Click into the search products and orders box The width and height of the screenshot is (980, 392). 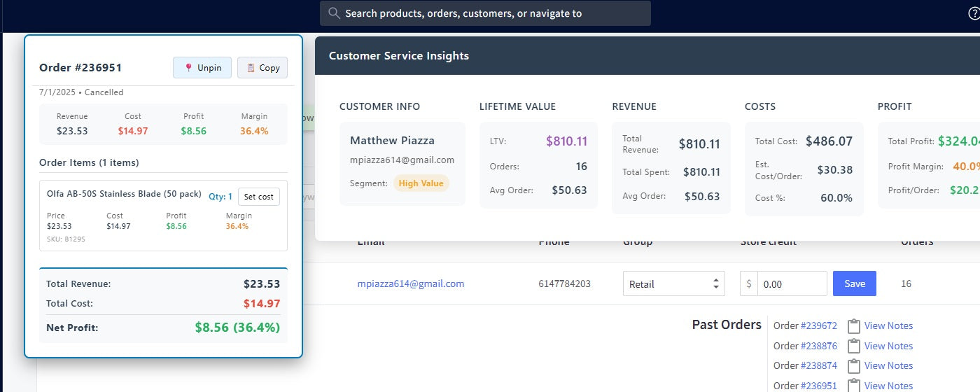tap(484, 13)
